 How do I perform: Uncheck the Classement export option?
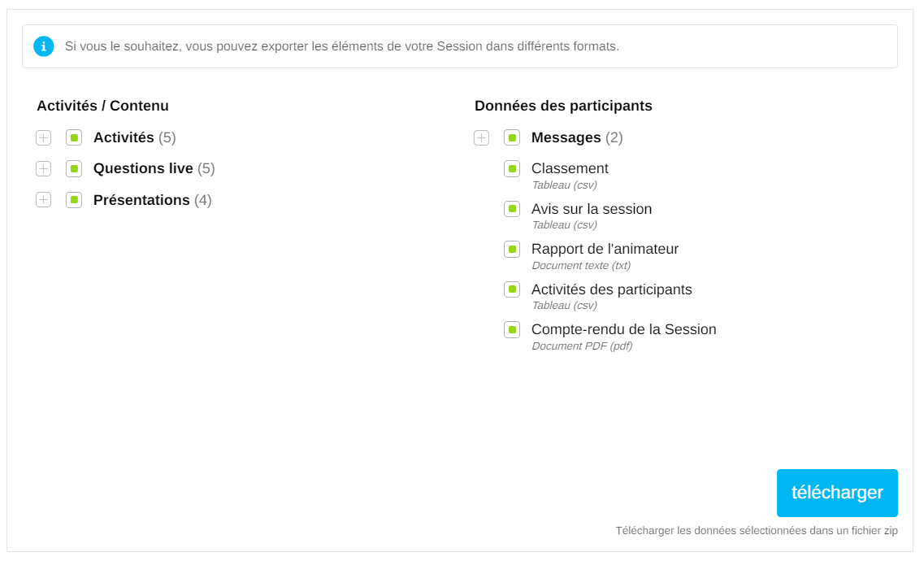pyautogui.click(x=512, y=169)
